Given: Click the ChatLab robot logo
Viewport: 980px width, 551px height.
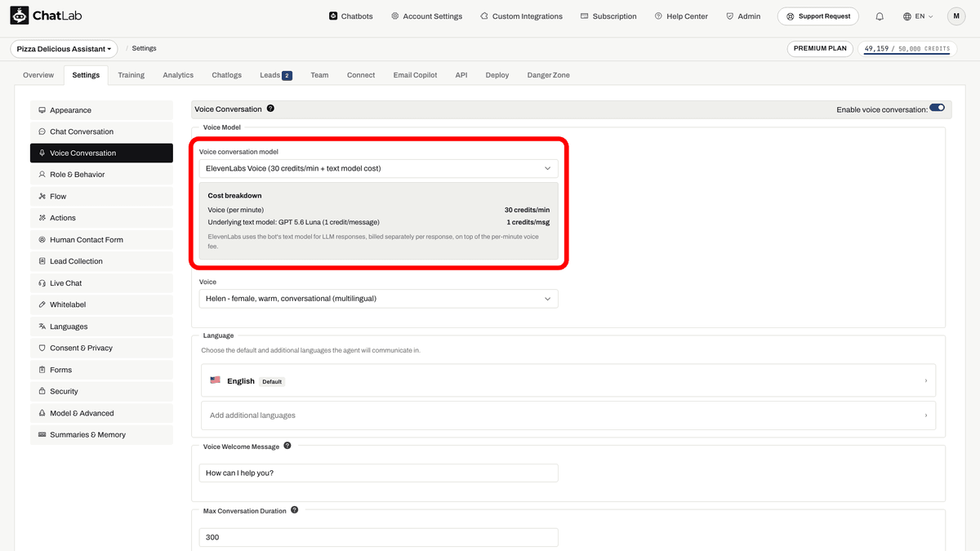Looking at the screenshot, I should click(x=20, y=16).
